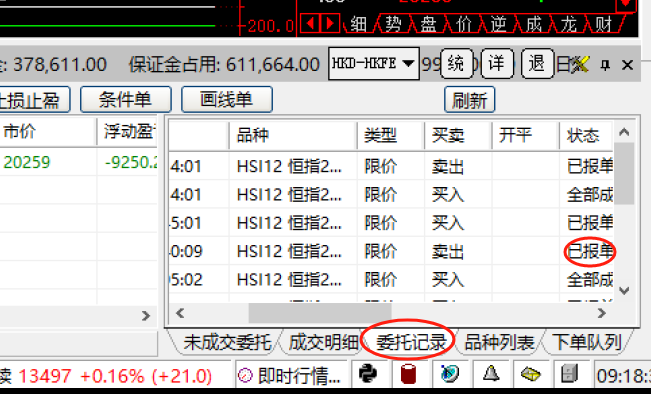The height and width of the screenshot is (394, 651).
Task: Click the gray server icon in status bar
Action: point(570,374)
